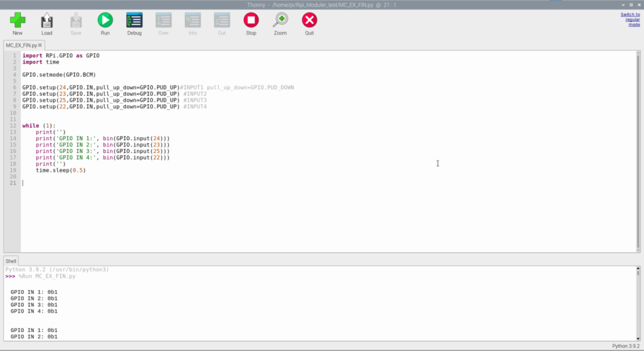This screenshot has width=644, height=351.
Task: Open the Zoom tool
Action: (x=280, y=21)
